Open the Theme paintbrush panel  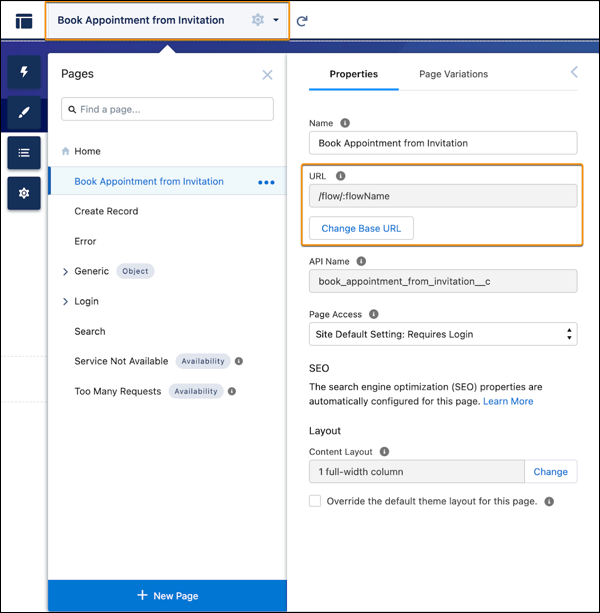(24, 113)
